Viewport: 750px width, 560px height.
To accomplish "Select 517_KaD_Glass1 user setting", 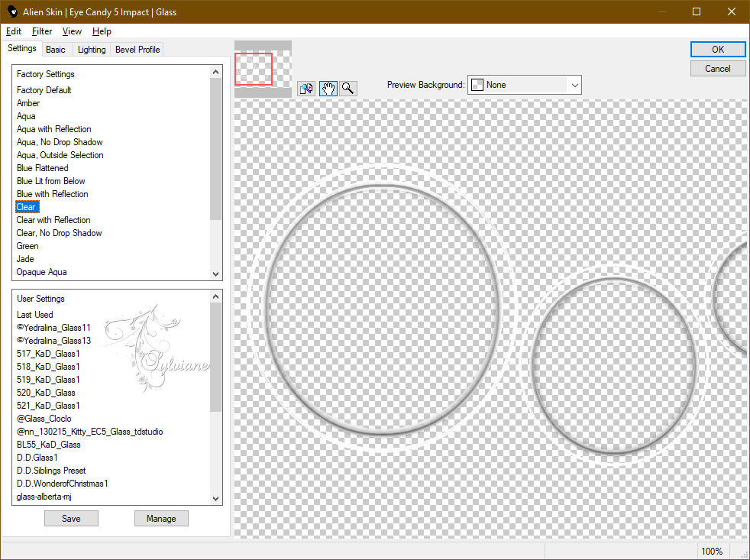I will [x=48, y=354].
